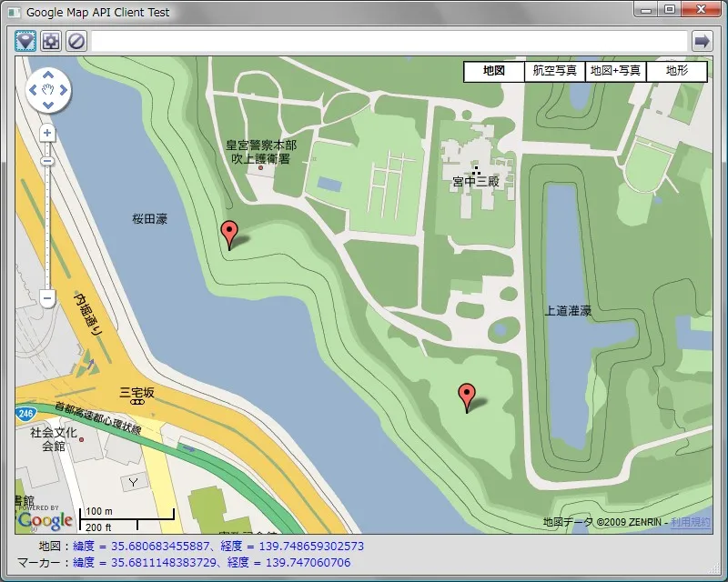
Task: Pan the map up with the north arrow
Action: [x=48, y=75]
